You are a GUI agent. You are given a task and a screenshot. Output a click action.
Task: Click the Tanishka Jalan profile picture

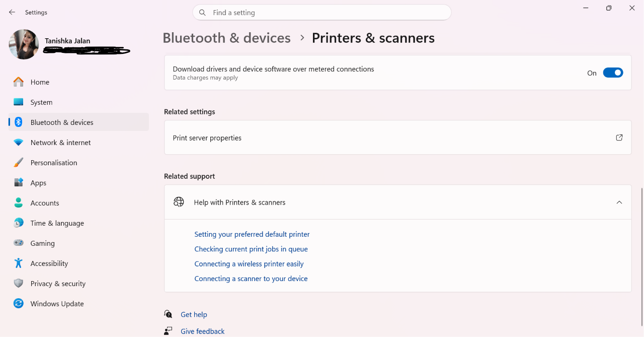point(24,44)
